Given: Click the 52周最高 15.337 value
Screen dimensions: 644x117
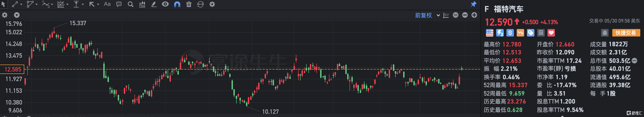Looking at the screenshot, I should (518, 85).
